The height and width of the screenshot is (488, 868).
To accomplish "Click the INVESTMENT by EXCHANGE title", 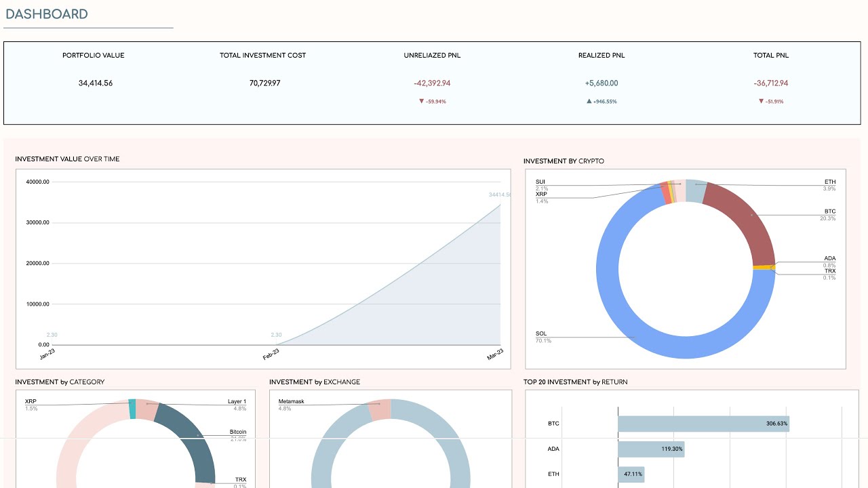I will point(315,382).
